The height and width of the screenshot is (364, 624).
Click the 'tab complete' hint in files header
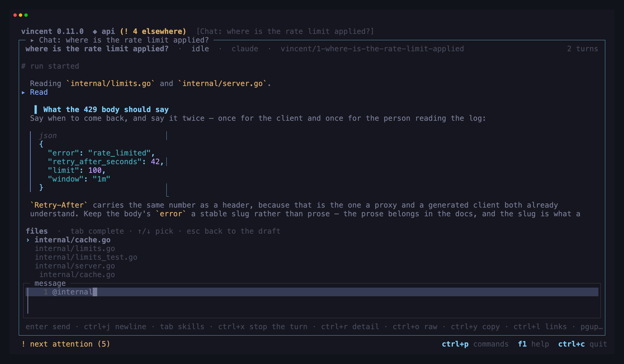(x=97, y=231)
